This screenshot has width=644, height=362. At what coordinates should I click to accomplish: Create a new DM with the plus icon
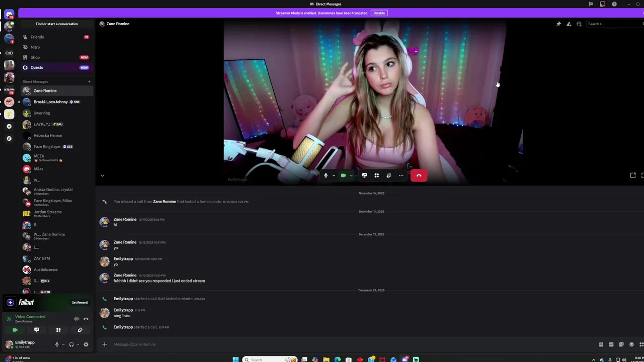click(89, 81)
